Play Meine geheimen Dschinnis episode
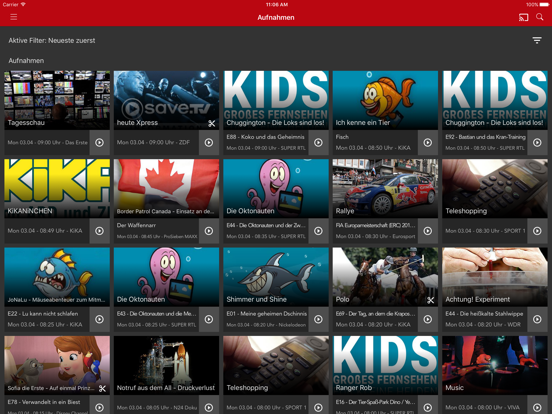Screen dimensions: 552x414 319,319
